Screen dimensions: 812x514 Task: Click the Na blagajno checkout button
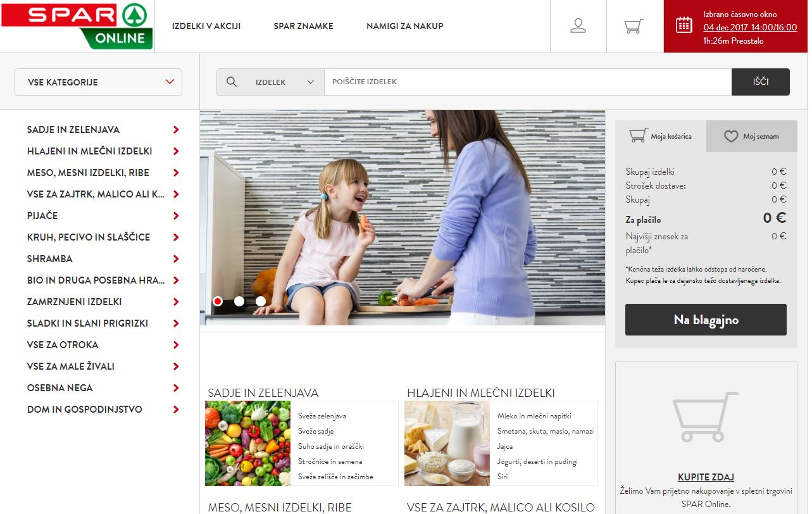click(x=705, y=320)
